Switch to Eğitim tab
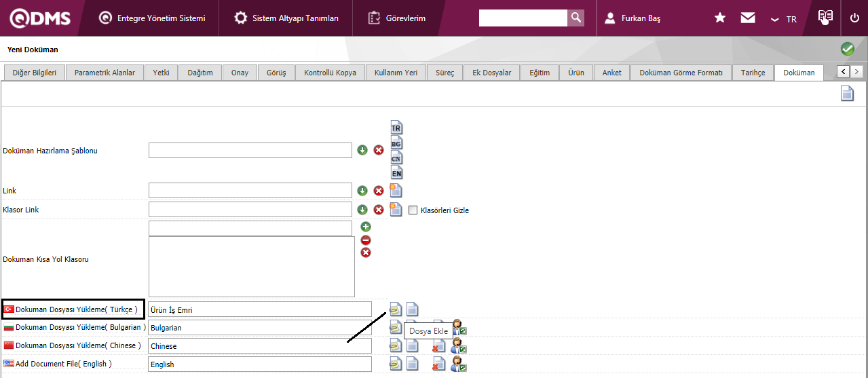The width and height of the screenshot is (868, 378). (540, 73)
